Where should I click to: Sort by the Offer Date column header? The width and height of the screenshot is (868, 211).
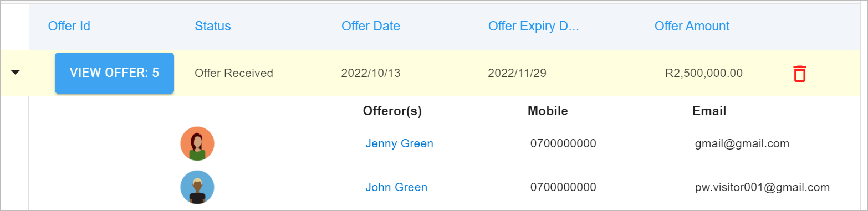[371, 26]
